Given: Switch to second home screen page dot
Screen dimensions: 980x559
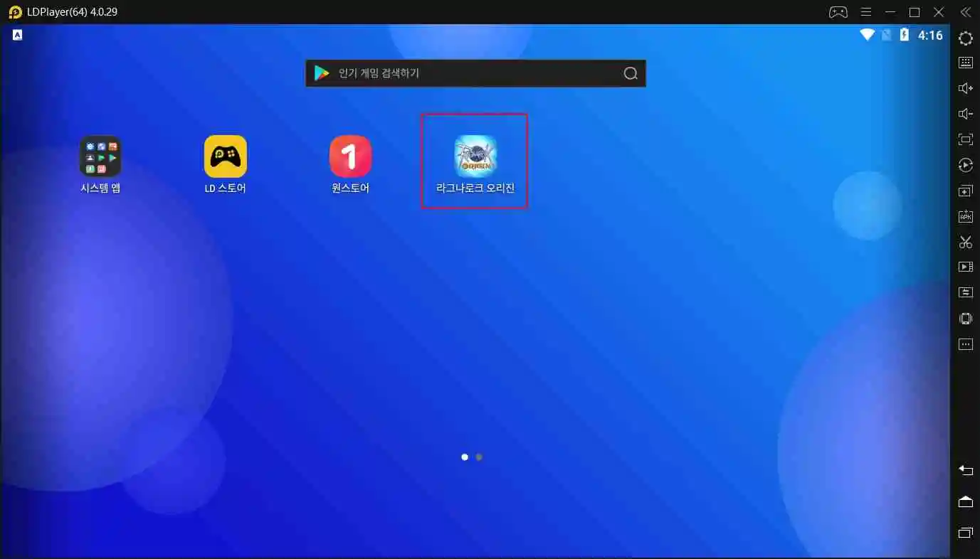Looking at the screenshot, I should point(479,457).
